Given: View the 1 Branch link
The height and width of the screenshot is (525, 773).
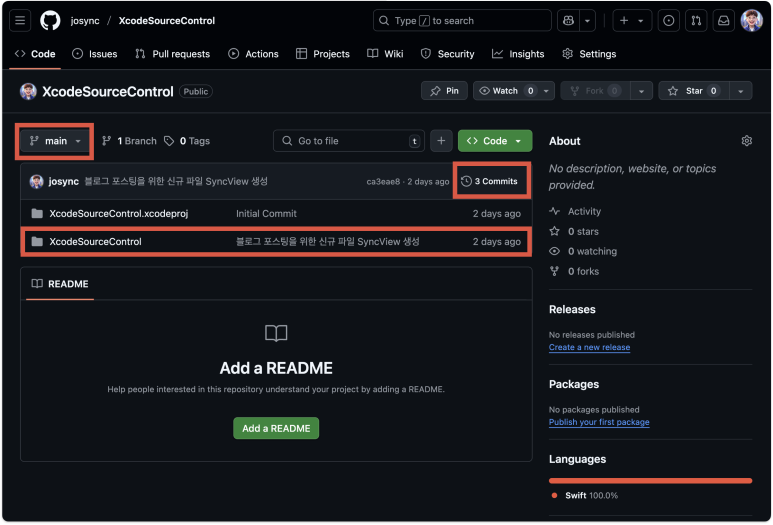Looking at the screenshot, I should (129, 141).
